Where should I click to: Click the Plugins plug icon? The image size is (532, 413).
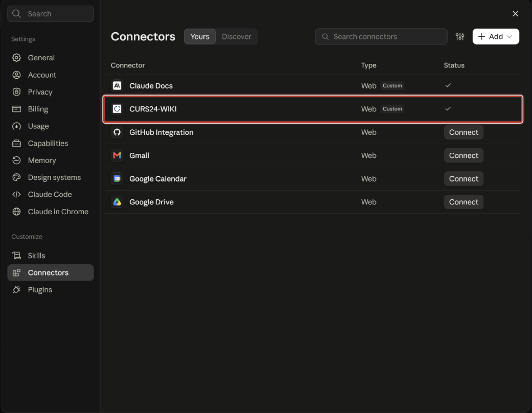point(16,289)
